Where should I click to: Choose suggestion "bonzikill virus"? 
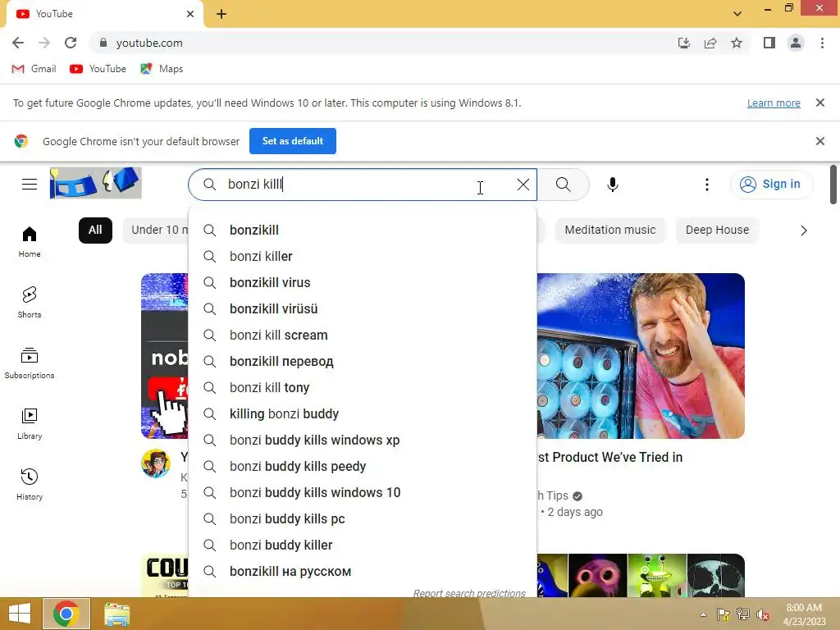(x=363, y=282)
